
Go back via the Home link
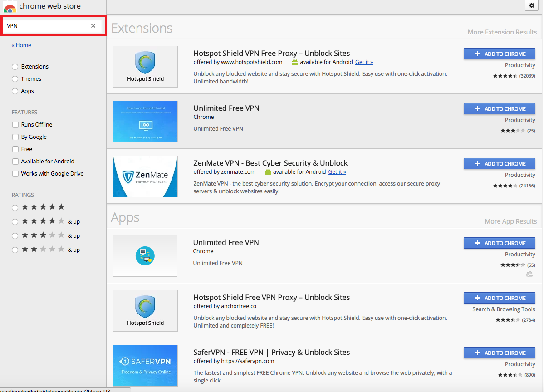coord(21,45)
